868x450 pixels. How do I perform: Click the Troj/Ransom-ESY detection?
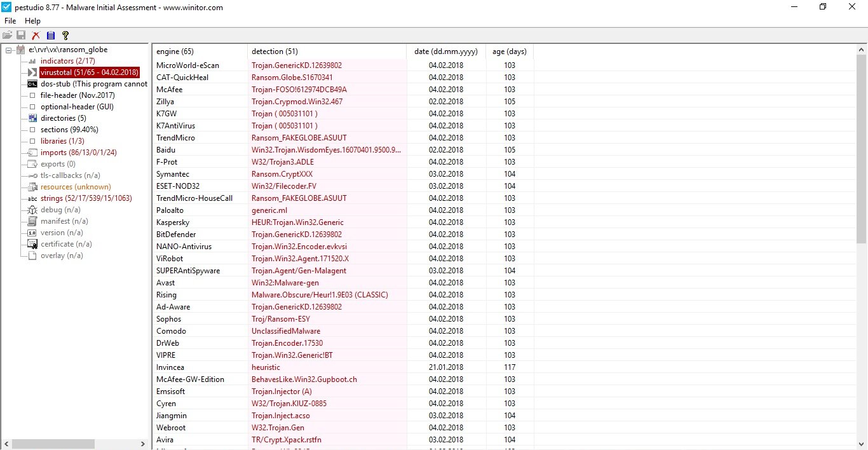point(281,318)
